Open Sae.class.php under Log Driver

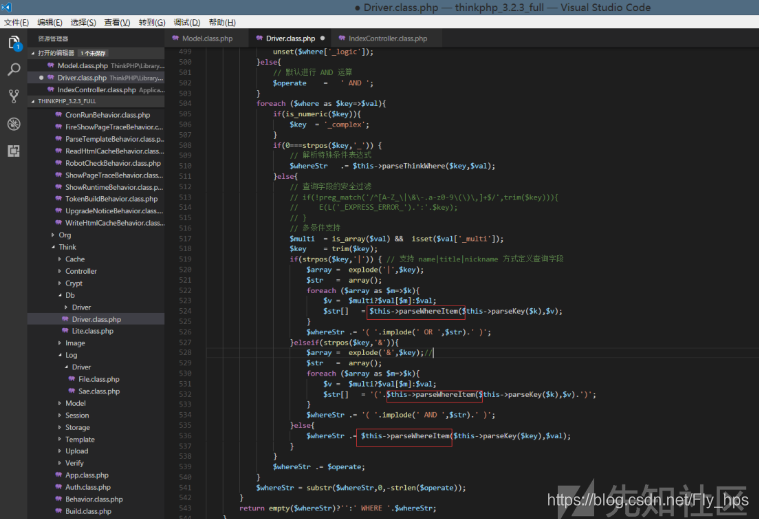pos(96,391)
